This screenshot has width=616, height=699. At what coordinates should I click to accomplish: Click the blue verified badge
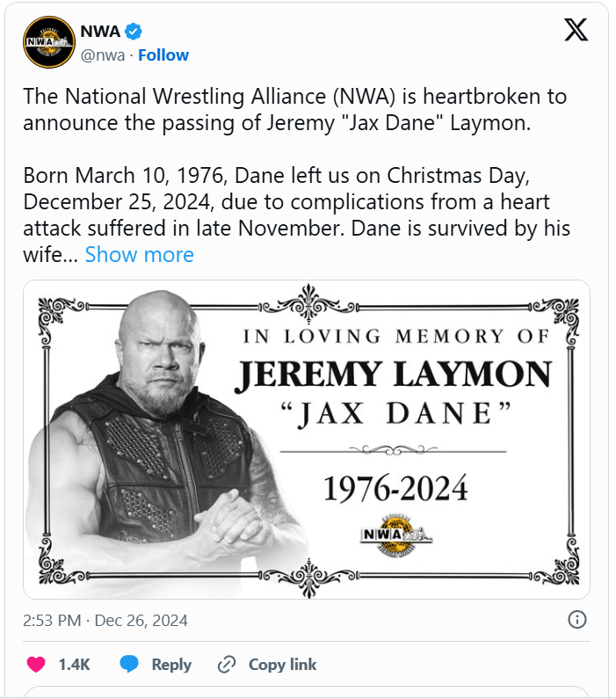tap(134, 32)
